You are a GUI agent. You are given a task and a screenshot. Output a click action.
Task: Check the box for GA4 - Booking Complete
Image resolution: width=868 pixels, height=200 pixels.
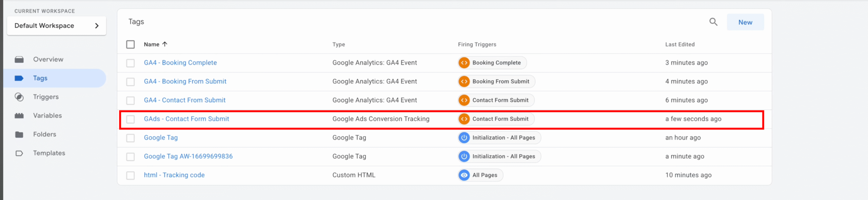(131, 63)
